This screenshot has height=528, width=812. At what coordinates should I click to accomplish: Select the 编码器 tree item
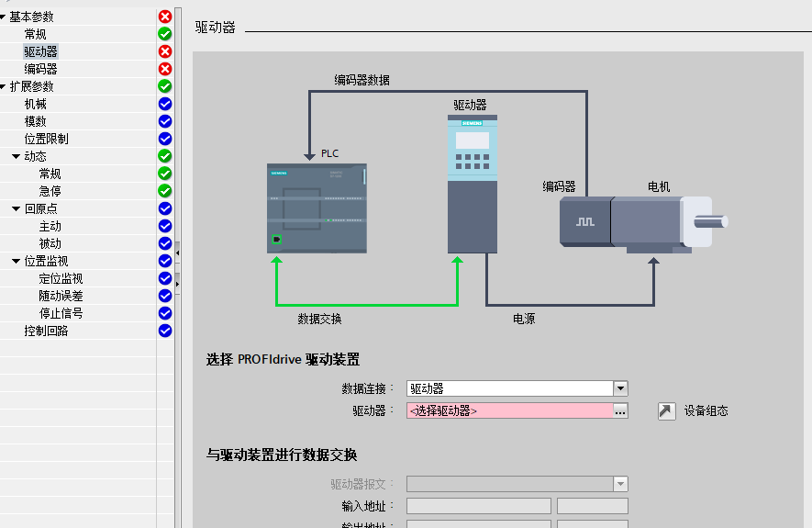click(x=40, y=69)
